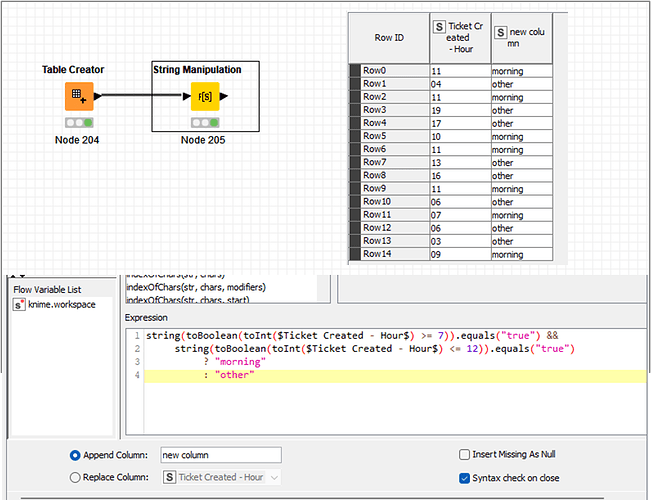Click the Table Creator status traffic light
This screenshot has width=651, height=500.
click(79, 123)
